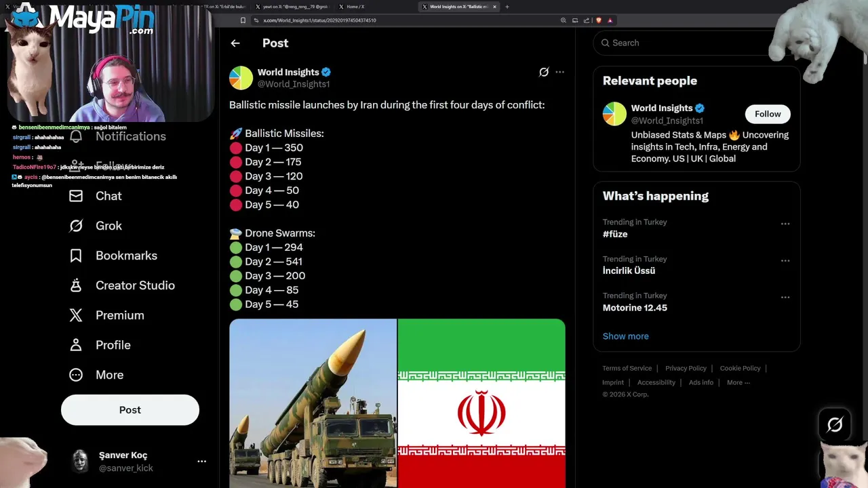Screen dimensions: 868x488
Task: Click the Bookmarks ribbon icon in sidebar
Action: click(76, 256)
